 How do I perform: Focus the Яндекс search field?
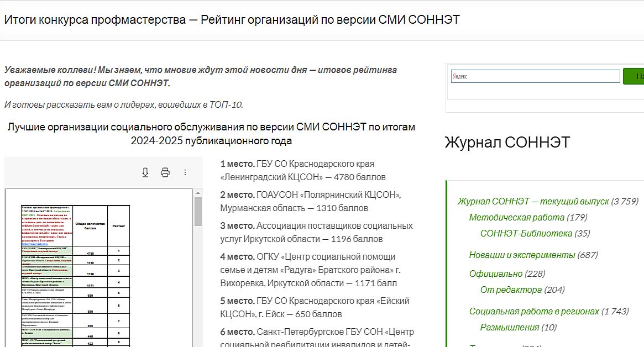tap(535, 76)
